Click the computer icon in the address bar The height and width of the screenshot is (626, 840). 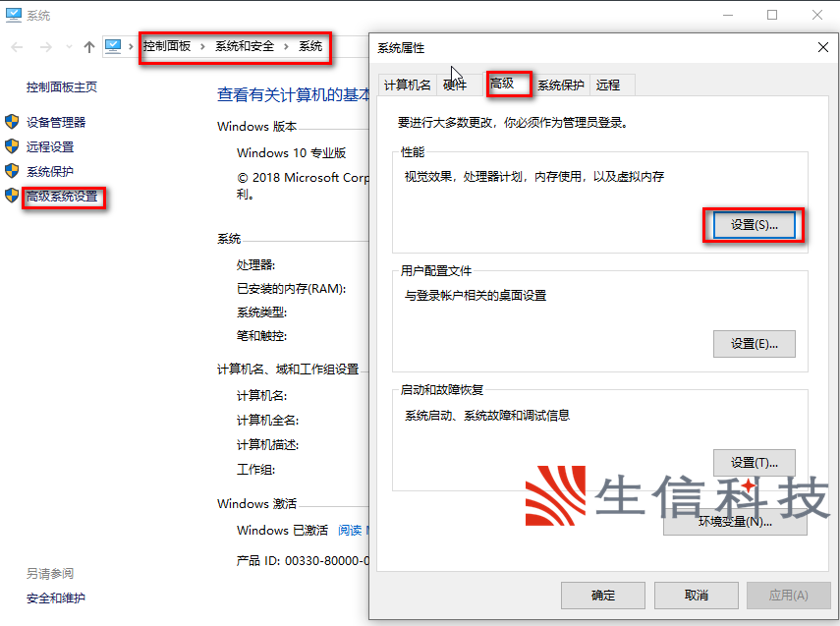(113, 47)
